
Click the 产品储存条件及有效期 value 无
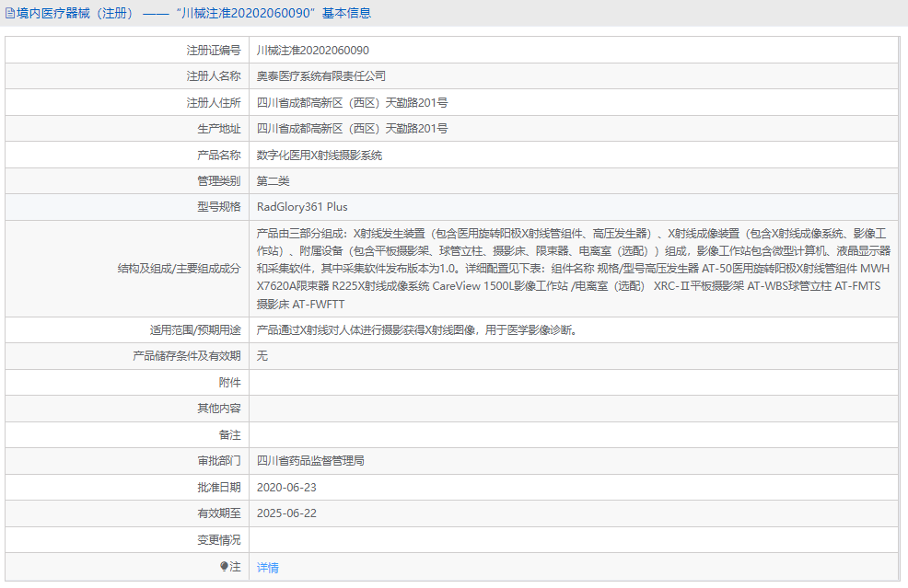[261, 355]
